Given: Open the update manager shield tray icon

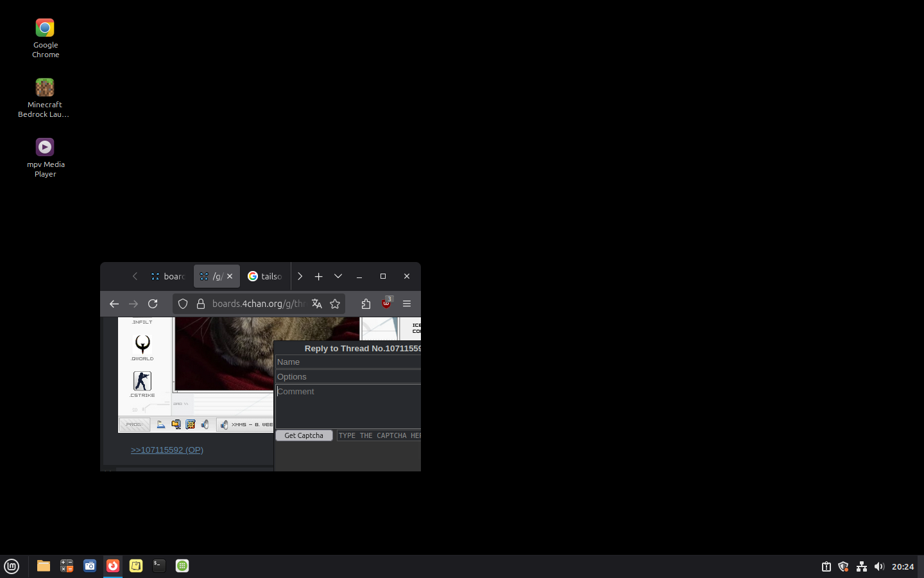Looking at the screenshot, I should [844, 566].
